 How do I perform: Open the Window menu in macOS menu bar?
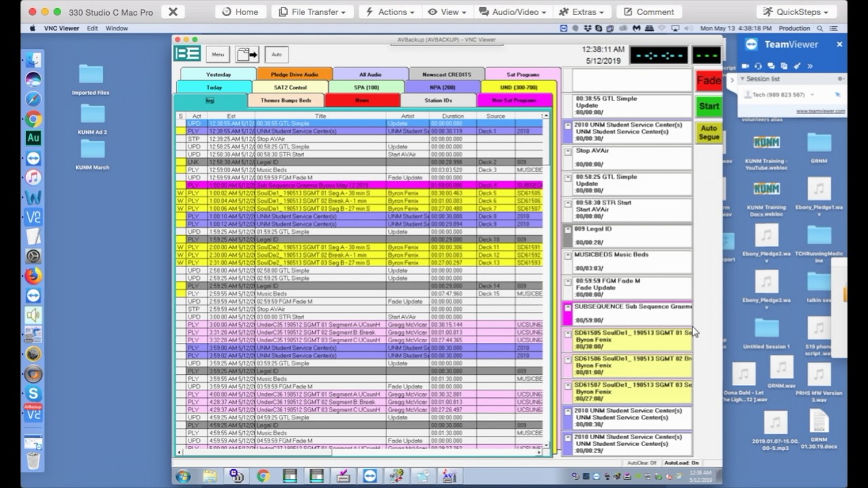click(117, 28)
